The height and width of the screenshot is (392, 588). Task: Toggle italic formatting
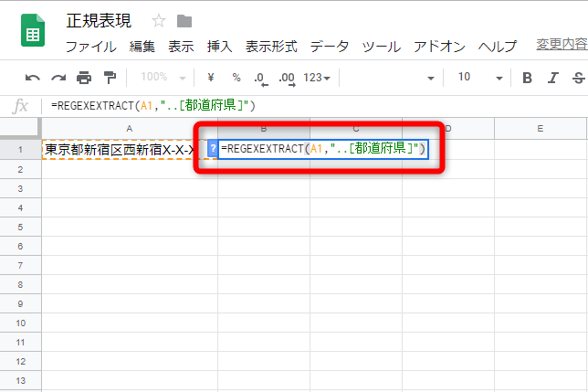(552, 78)
